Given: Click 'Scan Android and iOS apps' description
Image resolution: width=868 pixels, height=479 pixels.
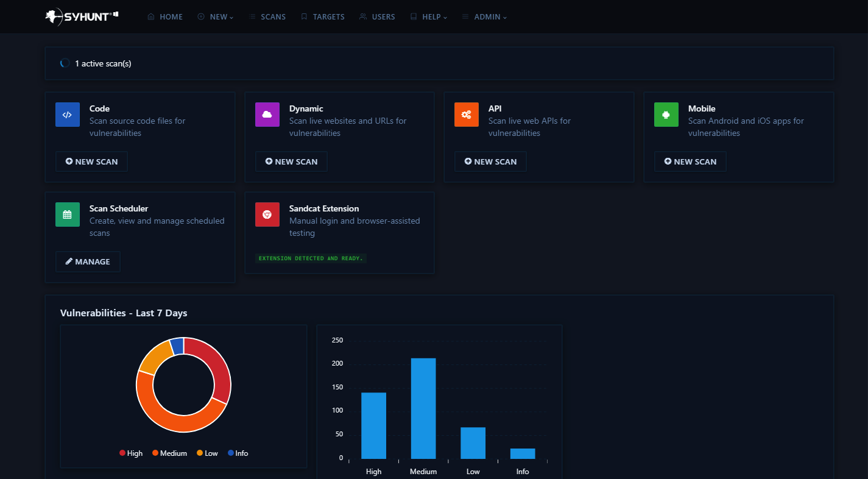Looking at the screenshot, I should 746,127.
